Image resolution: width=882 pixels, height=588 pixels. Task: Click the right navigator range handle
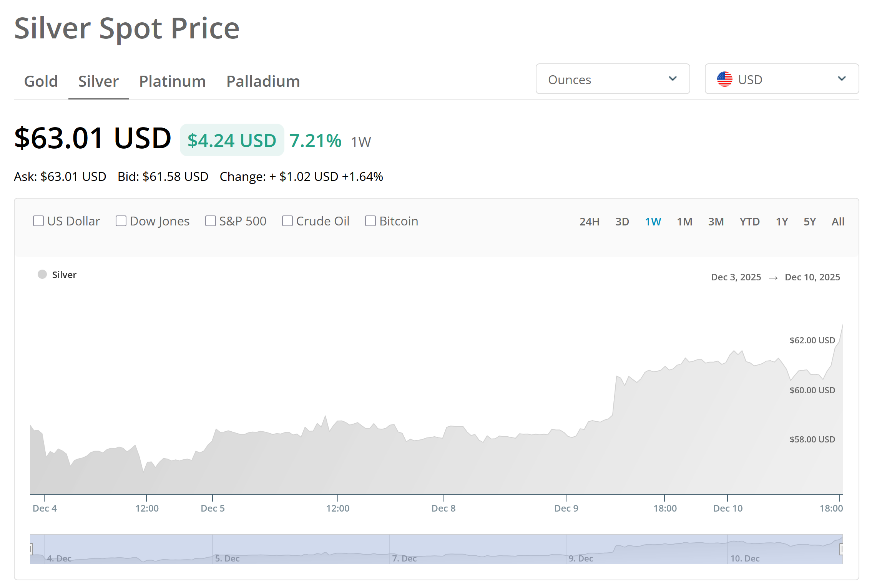(842, 549)
